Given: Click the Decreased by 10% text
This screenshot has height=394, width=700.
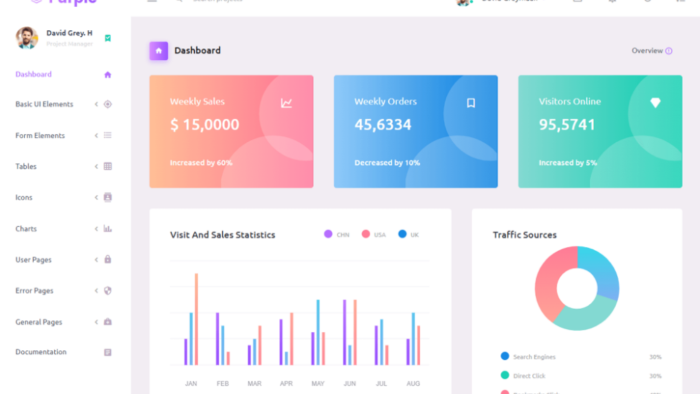Looking at the screenshot, I should [387, 163].
